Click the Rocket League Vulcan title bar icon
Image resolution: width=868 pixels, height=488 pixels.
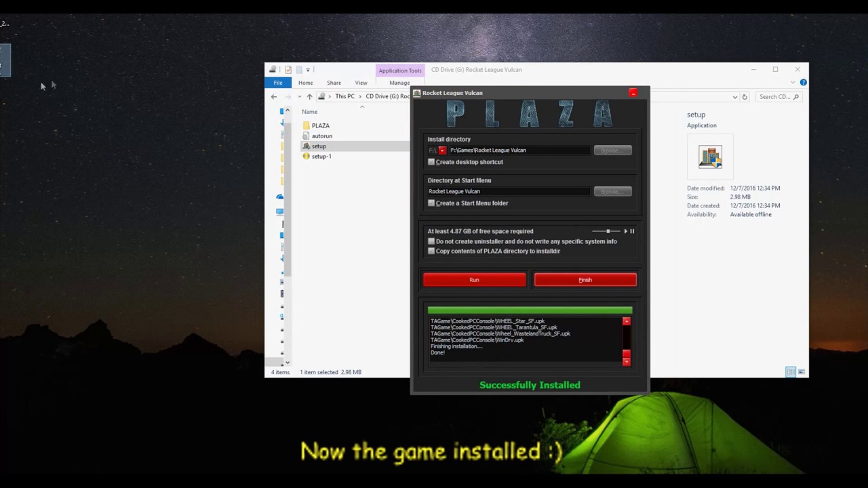[417, 93]
